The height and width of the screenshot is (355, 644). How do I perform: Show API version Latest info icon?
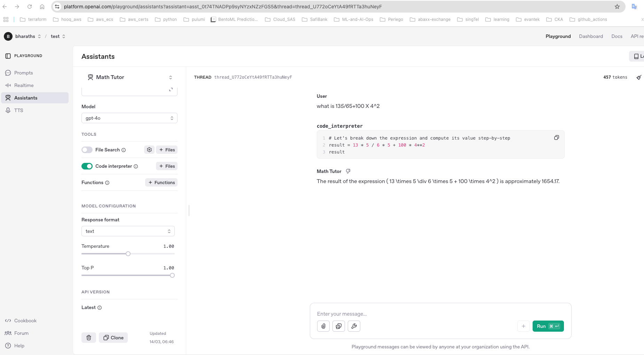tap(100, 308)
